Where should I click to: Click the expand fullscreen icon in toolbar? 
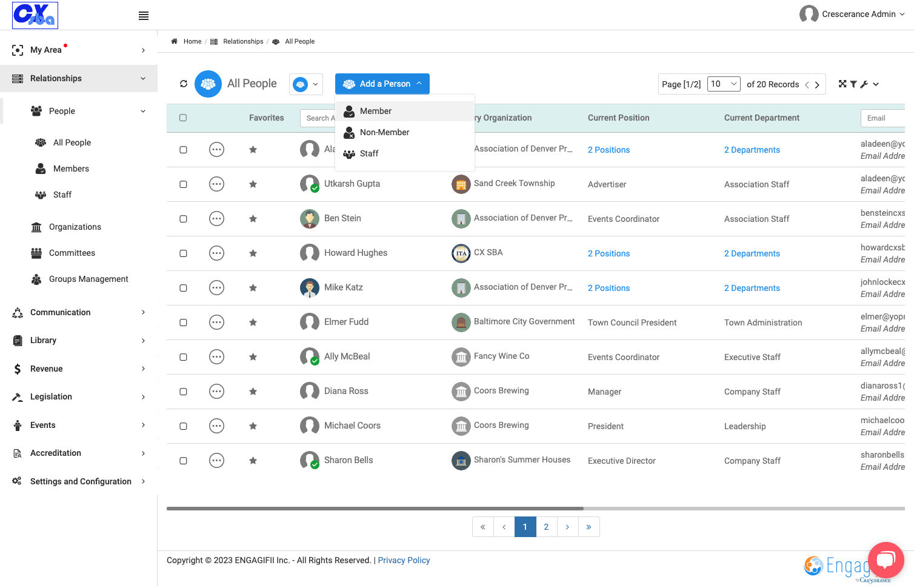(x=842, y=84)
